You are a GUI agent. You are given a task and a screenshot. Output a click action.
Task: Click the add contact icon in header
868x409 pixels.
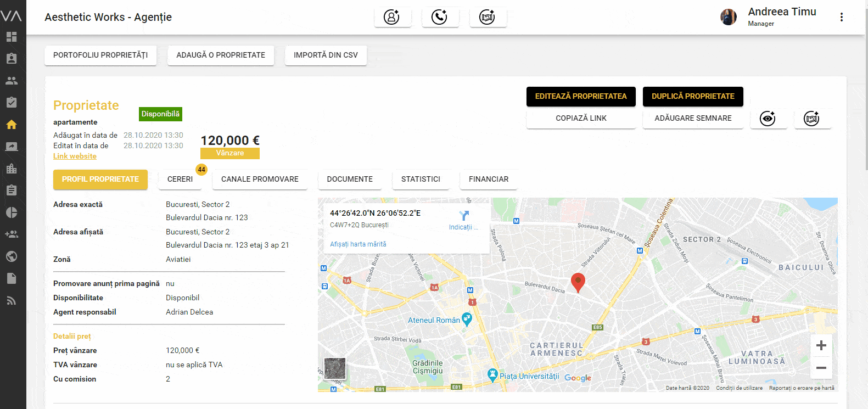coord(392,17)
